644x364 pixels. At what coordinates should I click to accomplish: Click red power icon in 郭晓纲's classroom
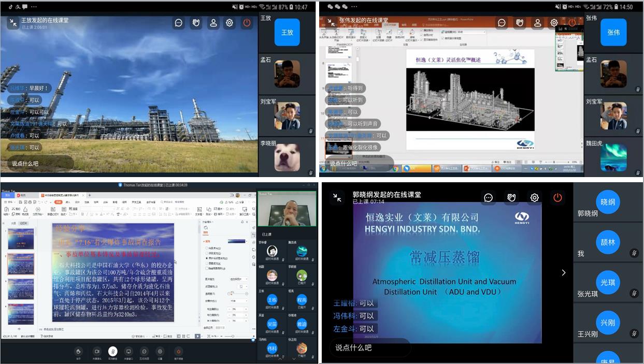point(557,197)
